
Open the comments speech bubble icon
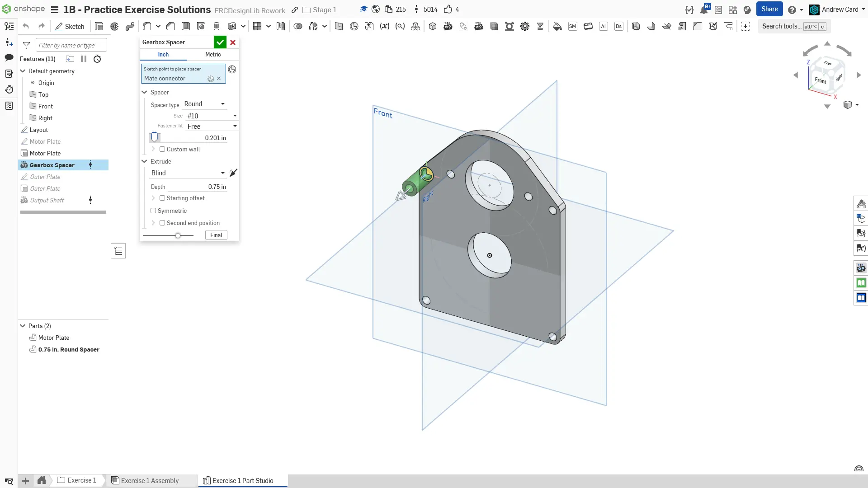9,57
